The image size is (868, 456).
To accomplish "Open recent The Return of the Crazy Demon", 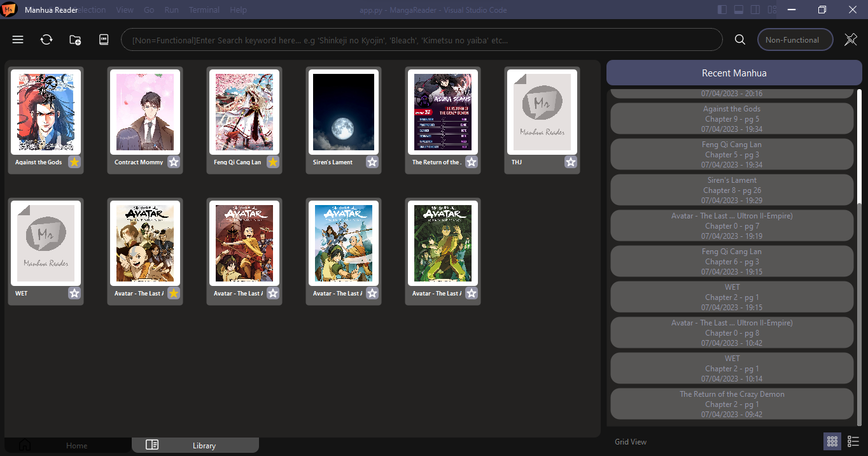I will click(x=732, y=404).
